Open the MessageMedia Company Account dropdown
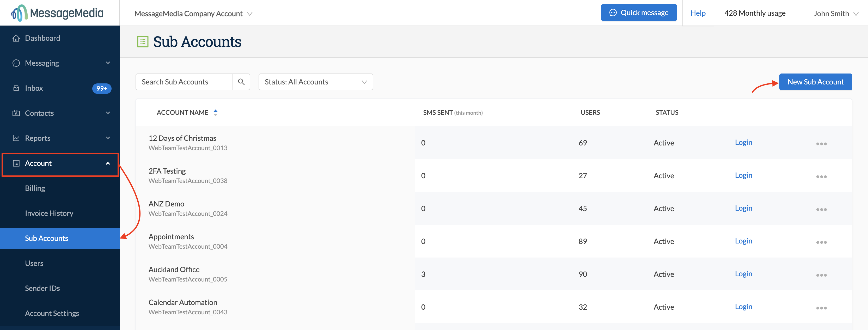868x330 pixels. coord(193,14)
